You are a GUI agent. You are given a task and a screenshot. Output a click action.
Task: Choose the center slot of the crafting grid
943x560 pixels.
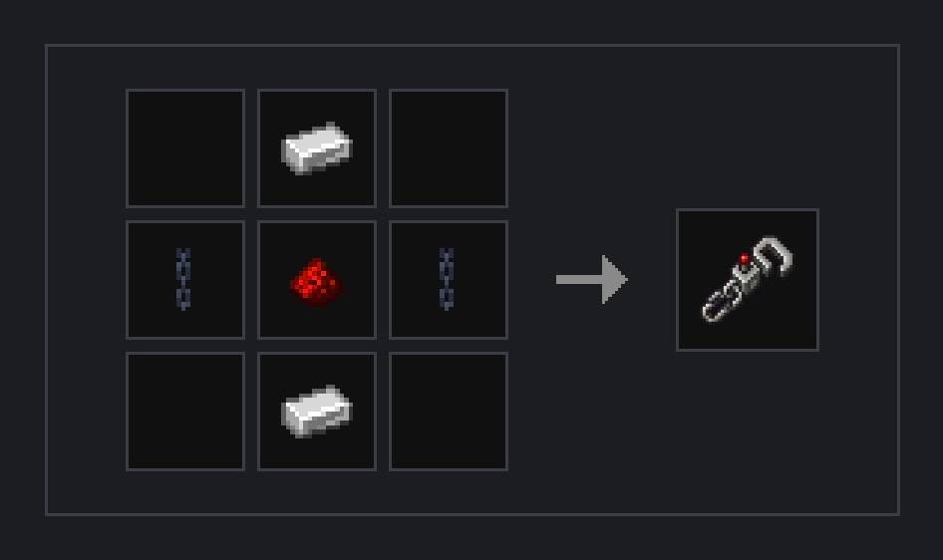(317, 280)
